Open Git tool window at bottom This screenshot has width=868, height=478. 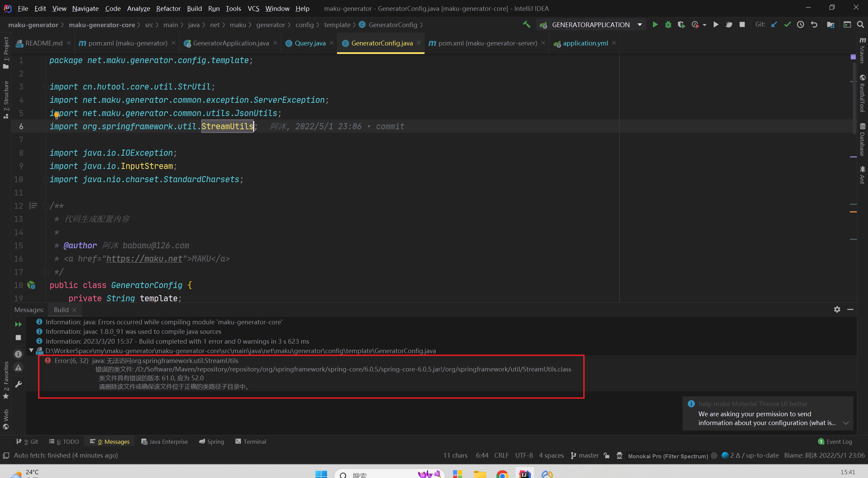tap(27, 441)
